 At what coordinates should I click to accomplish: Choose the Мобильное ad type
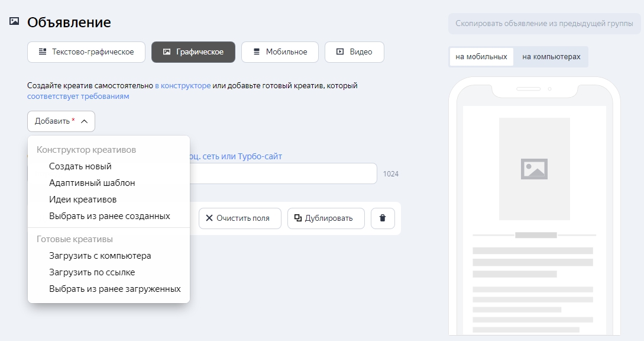280,52
